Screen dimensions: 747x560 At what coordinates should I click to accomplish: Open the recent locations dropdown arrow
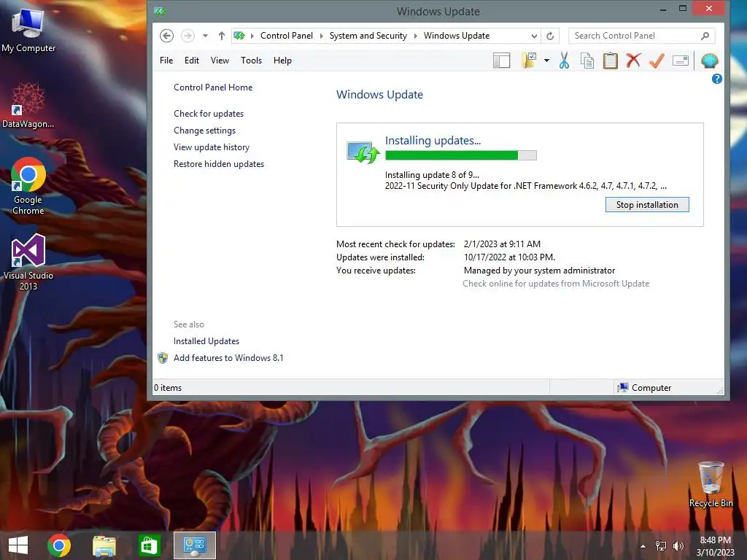(x=205, y=36)
